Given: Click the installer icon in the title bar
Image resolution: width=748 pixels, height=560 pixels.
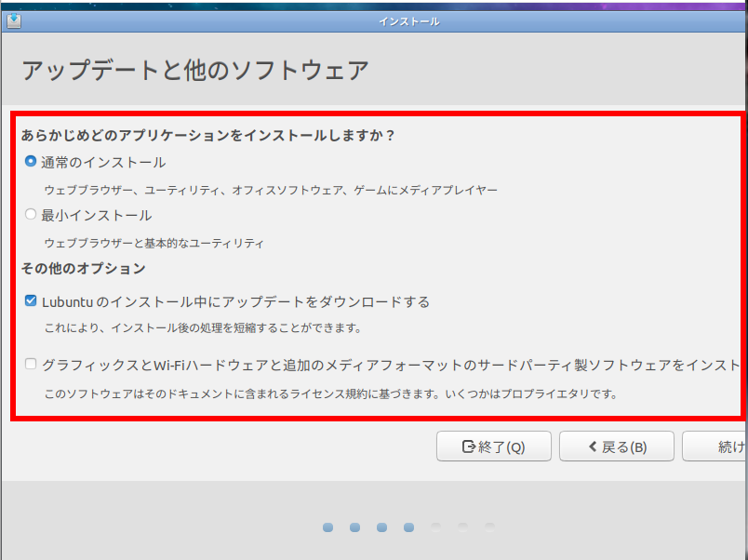Looking at the screenshot, I should 14,21.
